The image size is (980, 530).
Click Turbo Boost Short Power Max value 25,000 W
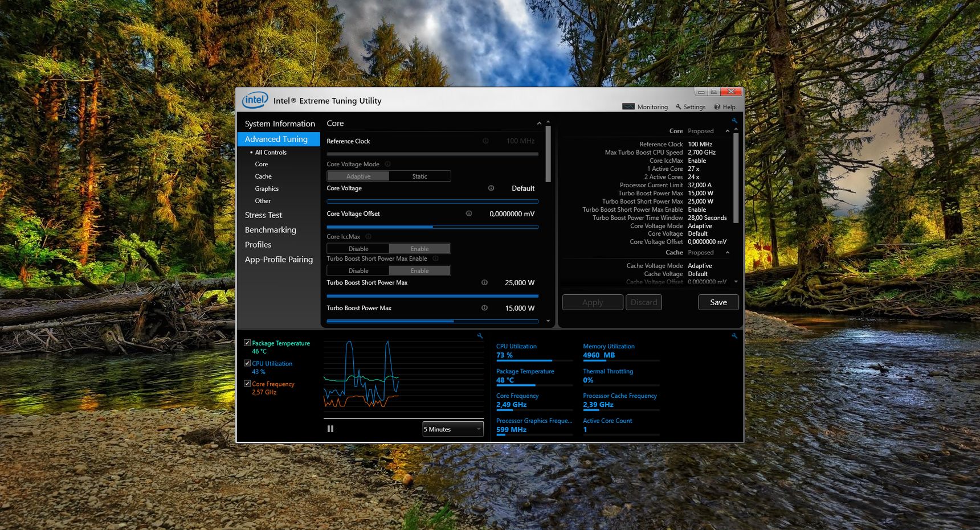coord(520,283)
